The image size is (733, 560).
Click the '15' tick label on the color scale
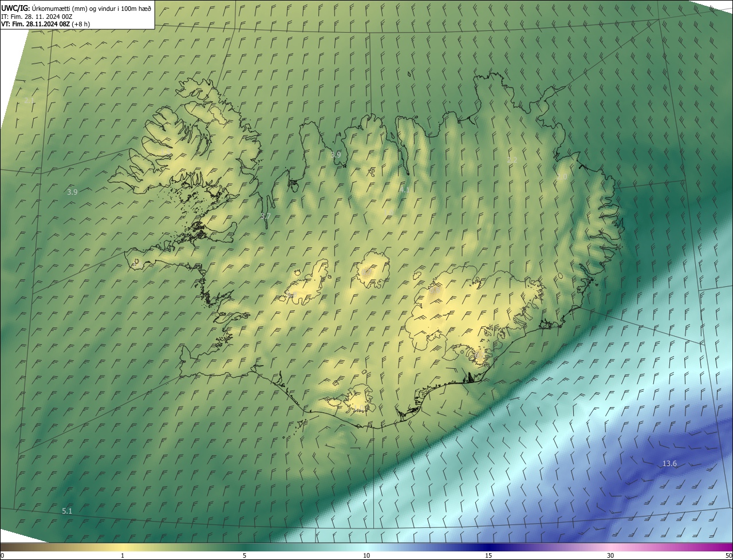point(488,555)
